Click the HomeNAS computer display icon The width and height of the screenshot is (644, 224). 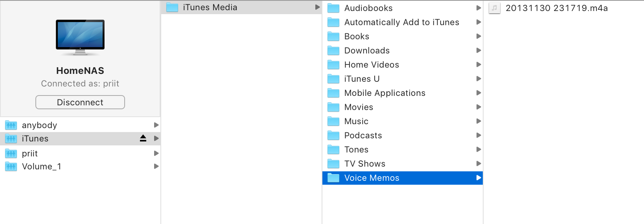(80, 37)
